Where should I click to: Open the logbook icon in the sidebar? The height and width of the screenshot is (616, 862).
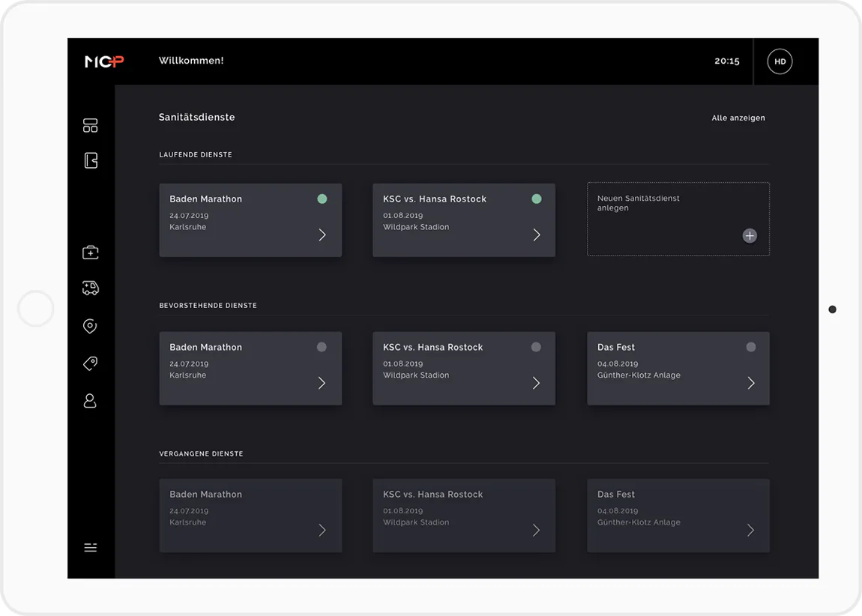(x=91, y=160)
